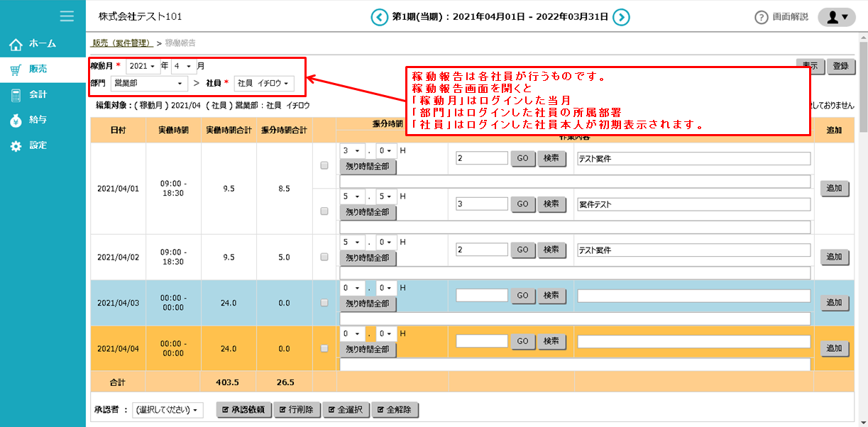Click the 設定 gear icon
This screenshot has height=427, width=868.
[x=16, y=146]
